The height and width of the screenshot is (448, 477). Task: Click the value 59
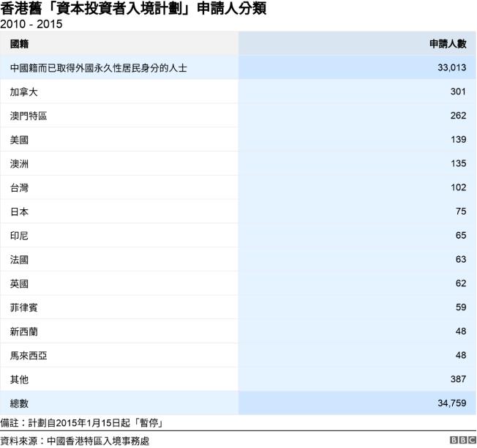(x=461, y=307)
